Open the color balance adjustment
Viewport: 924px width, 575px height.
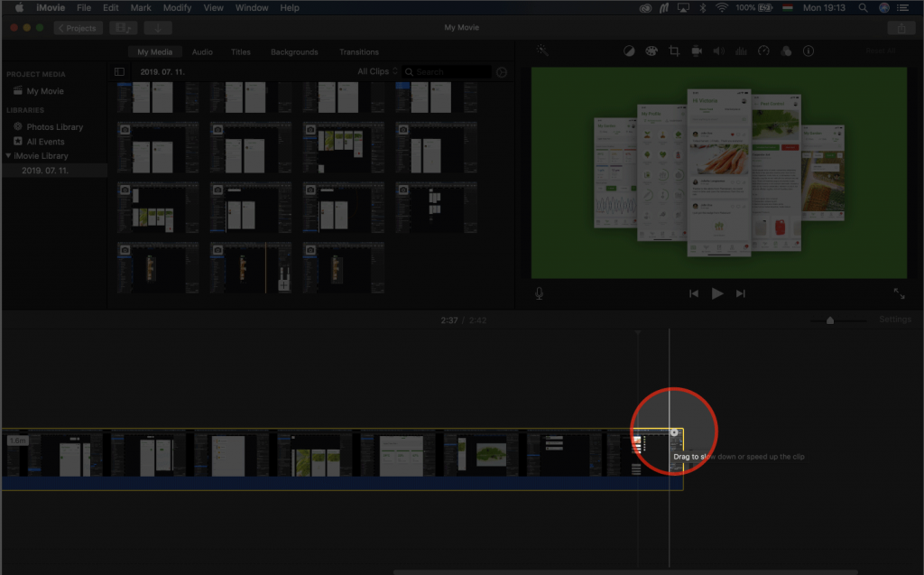pos(629,51)
